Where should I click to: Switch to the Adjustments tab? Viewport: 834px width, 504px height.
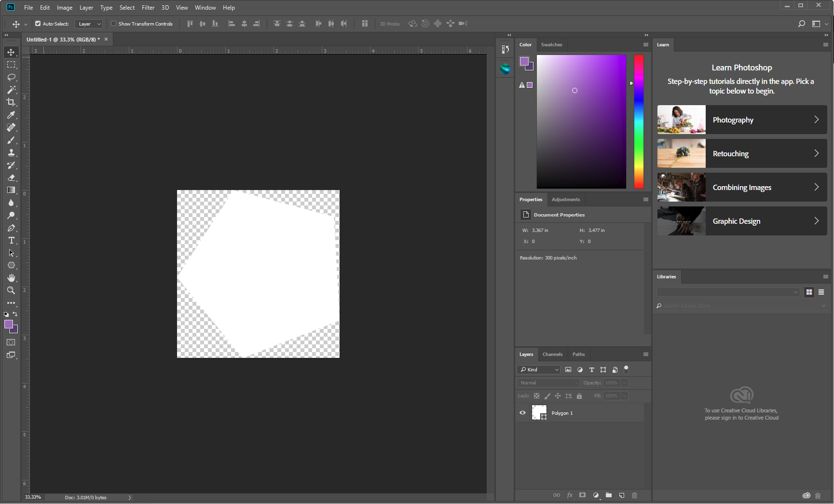pyautogui.click(x=566, y=200)
